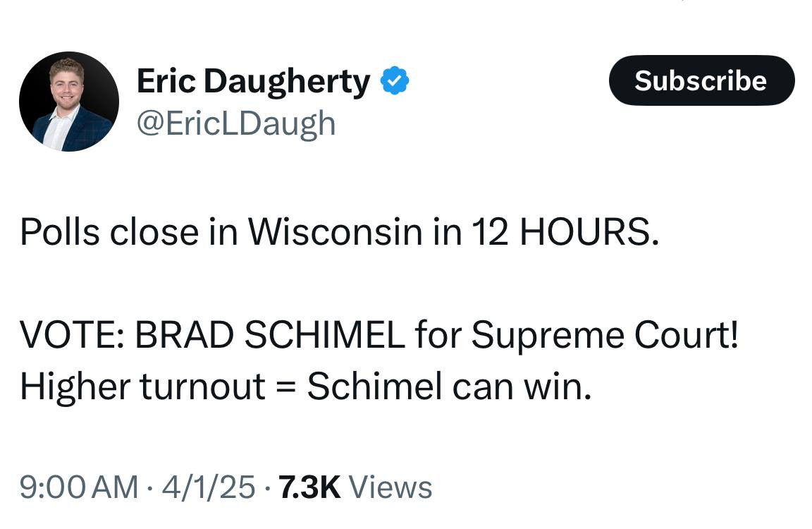Click the 4/1/25 post date
812x529 pixels.
coord(208,487)
